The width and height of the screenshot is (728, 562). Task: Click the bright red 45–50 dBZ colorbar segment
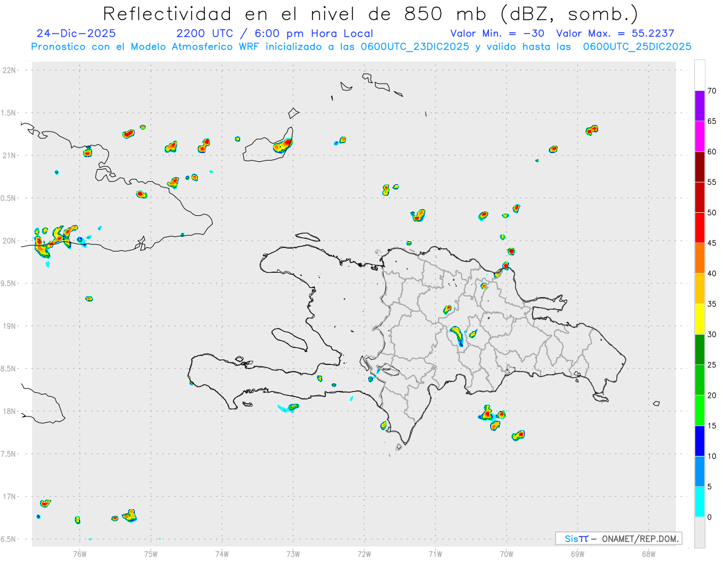(699, 228)
